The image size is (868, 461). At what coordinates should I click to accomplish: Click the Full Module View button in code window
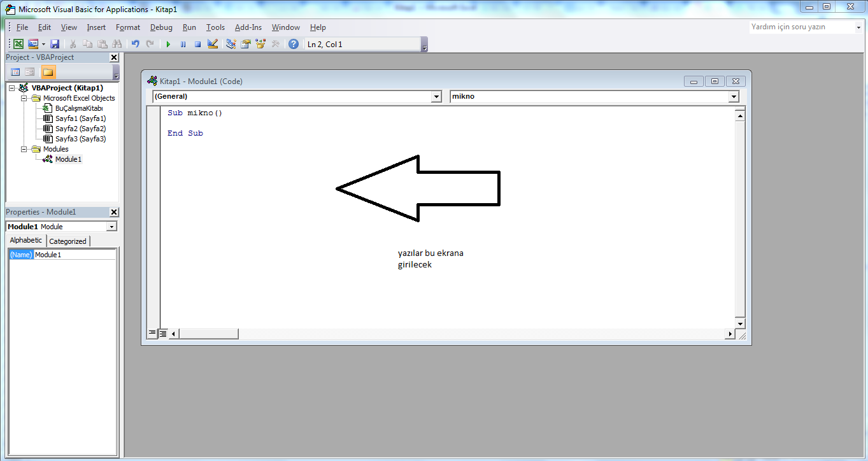[163, 333]
